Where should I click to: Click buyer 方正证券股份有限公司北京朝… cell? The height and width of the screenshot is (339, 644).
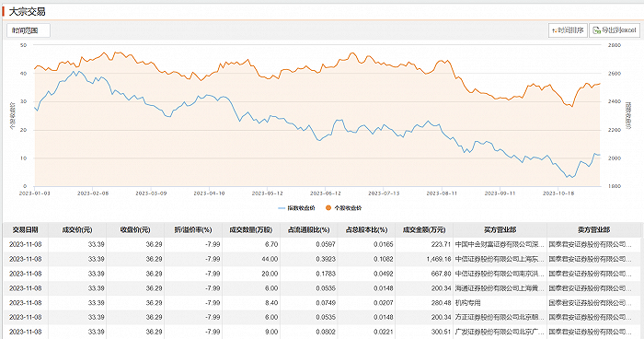500,317
